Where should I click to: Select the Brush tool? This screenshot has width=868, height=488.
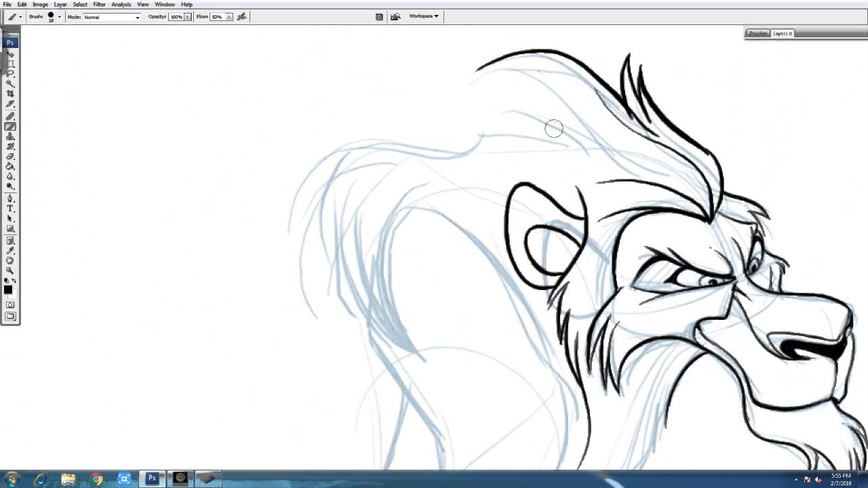[10, 125]
